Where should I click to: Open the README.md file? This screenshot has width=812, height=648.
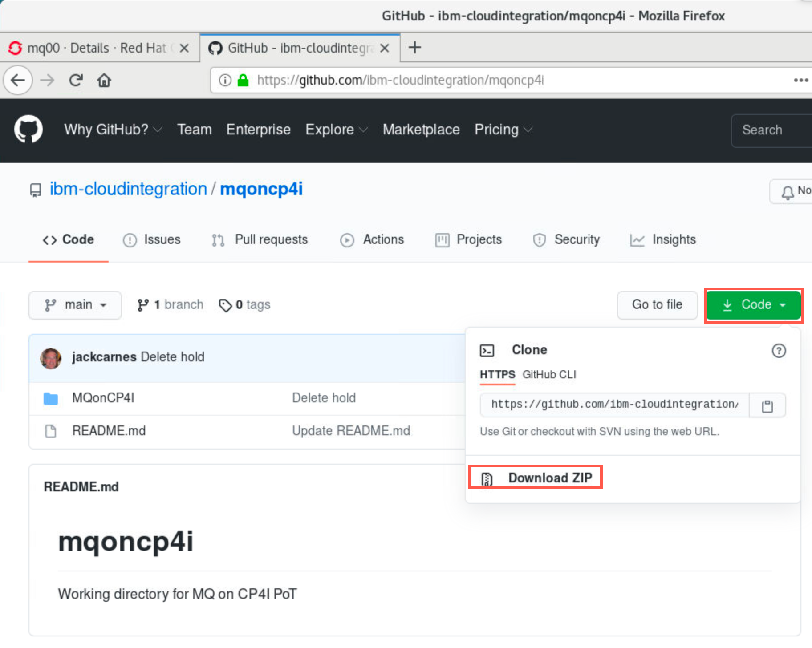109,431
